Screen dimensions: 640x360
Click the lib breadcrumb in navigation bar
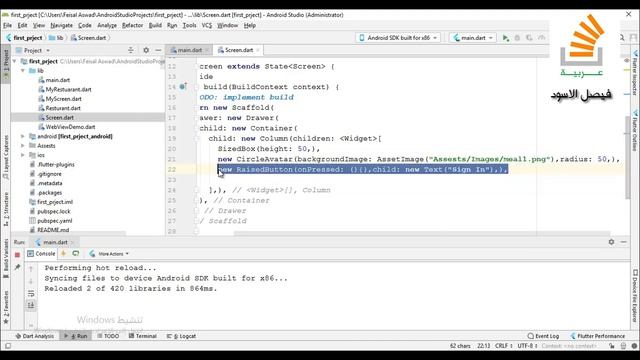pos(56,38)
